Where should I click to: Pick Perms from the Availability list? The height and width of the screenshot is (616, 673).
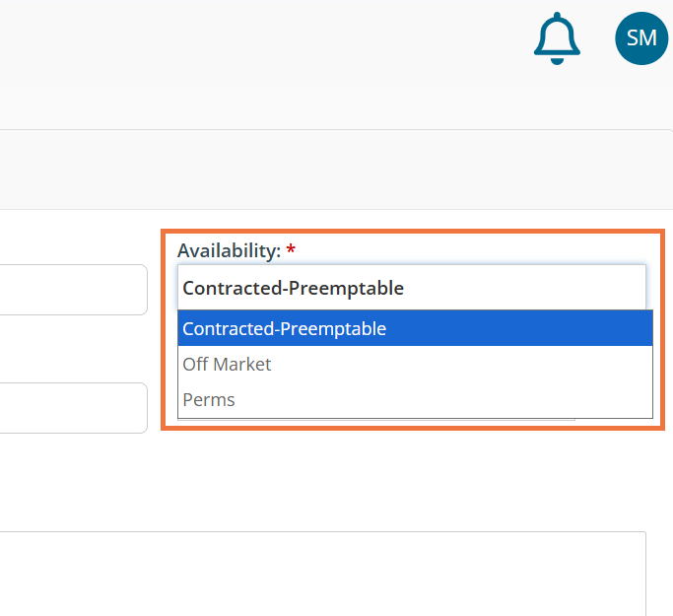(x=209, y=399)
